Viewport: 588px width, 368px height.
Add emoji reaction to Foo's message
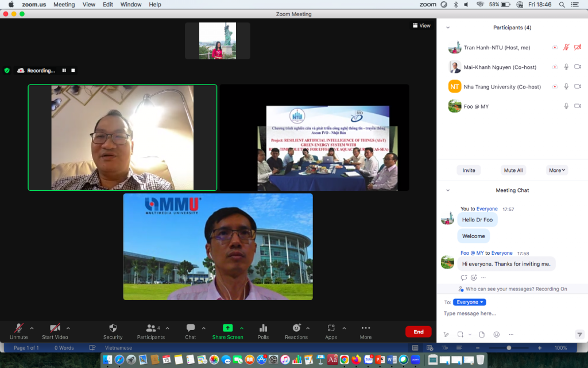click(474, 278)
